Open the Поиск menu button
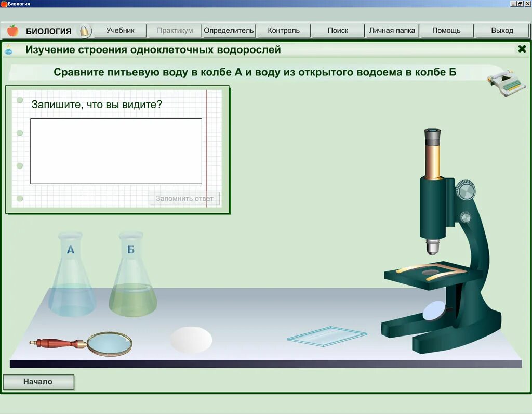Image resolution: width=532 pixels, height=414 pixels. click(338, 31)
